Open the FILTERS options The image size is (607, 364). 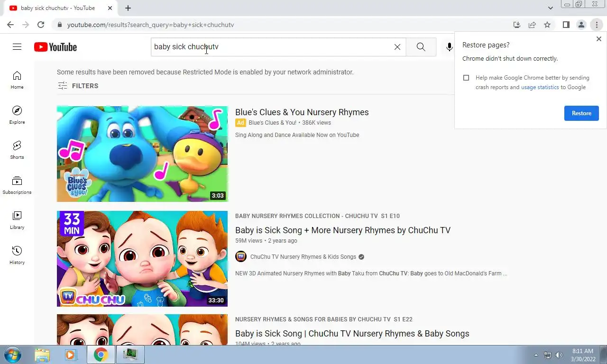[78, 86]
